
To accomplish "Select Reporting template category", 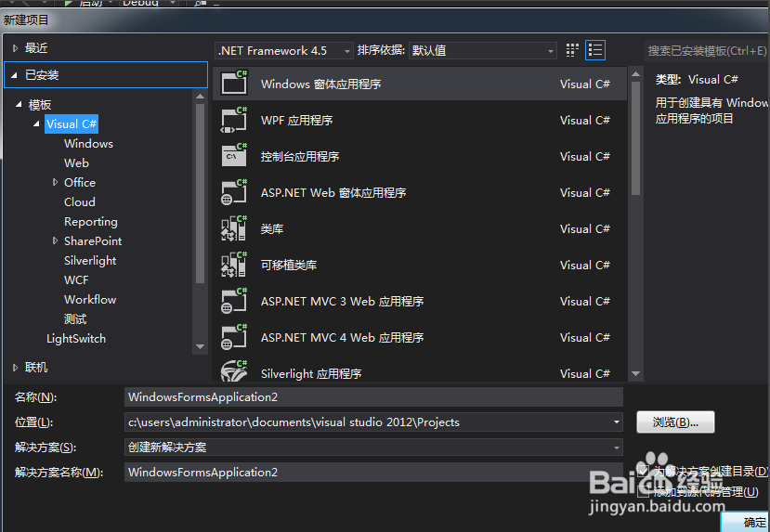I will (91, 221).
